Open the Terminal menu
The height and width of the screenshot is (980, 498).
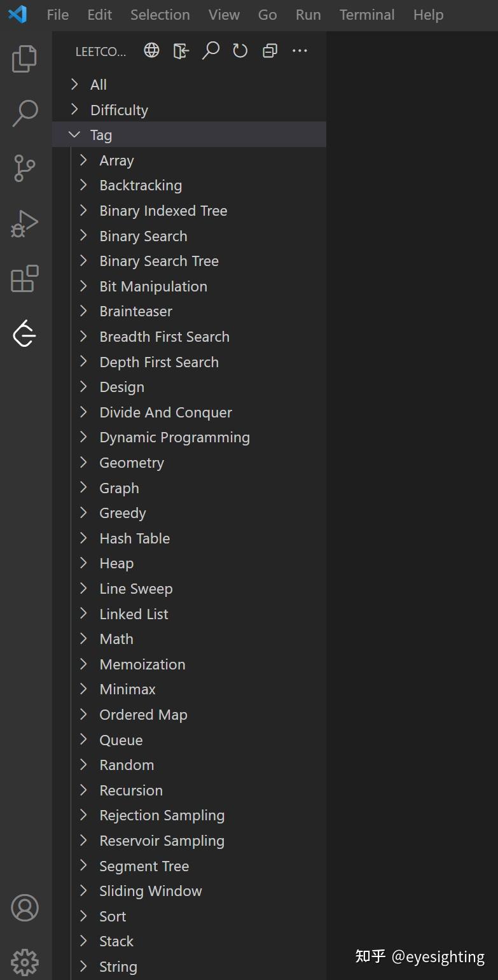367,15
